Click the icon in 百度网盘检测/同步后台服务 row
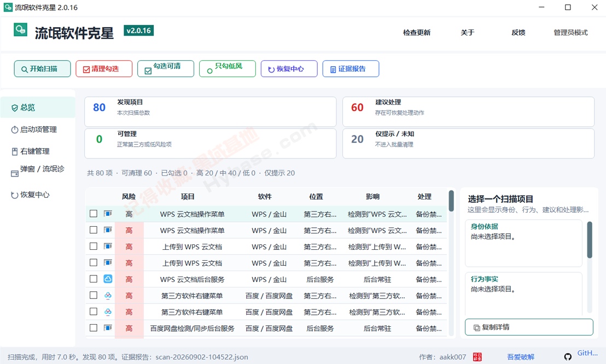606x364 pixels. coord(108,328)
